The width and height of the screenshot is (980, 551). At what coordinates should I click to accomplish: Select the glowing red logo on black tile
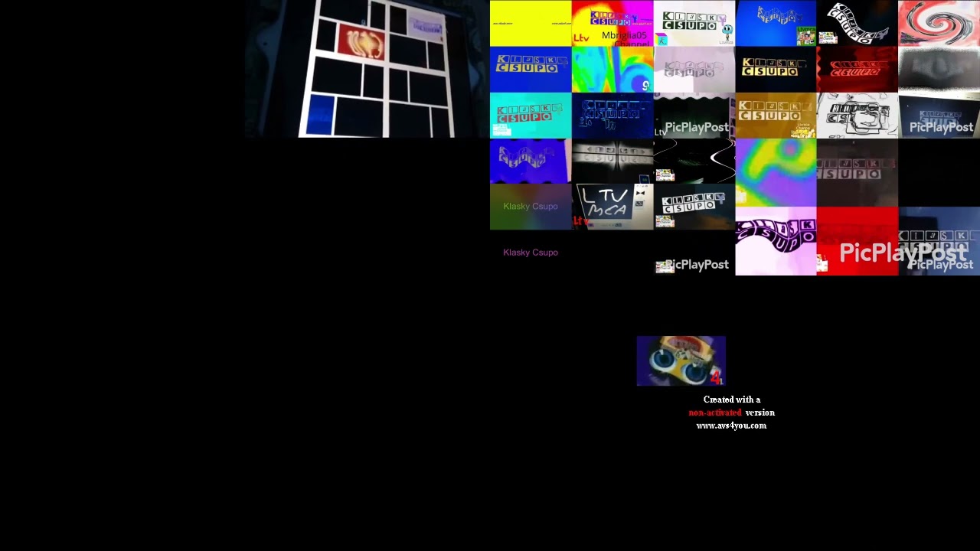[857, 69]
